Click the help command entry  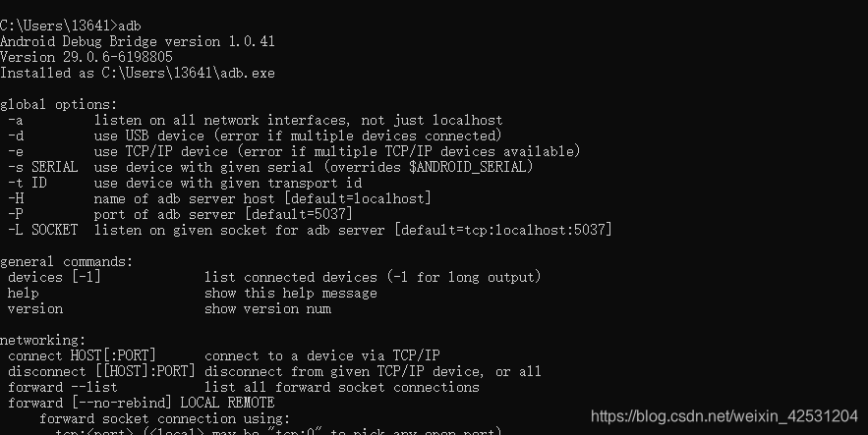coord(24,293)
